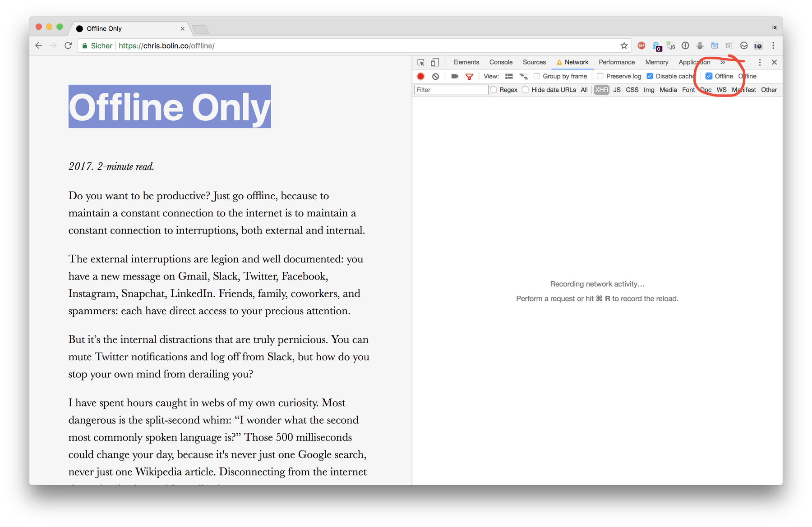812x527 pixels.
Task: Check the Hide data URLs box
Action: point(526,90)
